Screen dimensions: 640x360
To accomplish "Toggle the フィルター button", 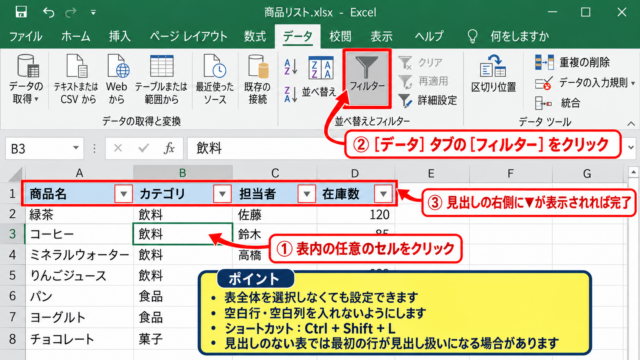I will pos(367,78).
